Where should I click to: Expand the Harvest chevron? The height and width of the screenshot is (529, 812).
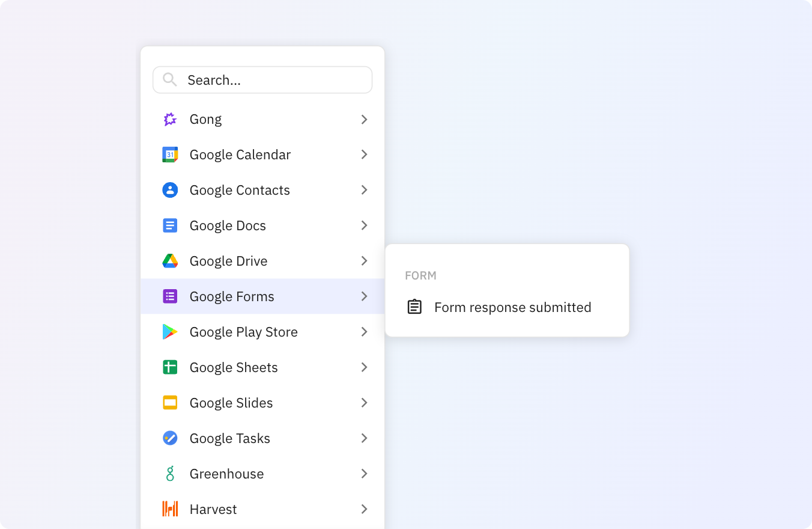(x=364, y=509)
